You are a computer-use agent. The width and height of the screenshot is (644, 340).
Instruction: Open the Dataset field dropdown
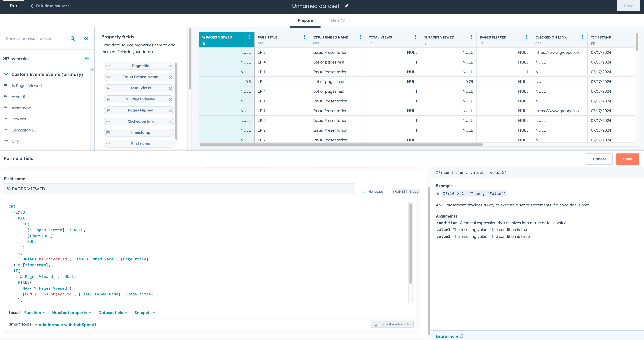pos(113,312)
